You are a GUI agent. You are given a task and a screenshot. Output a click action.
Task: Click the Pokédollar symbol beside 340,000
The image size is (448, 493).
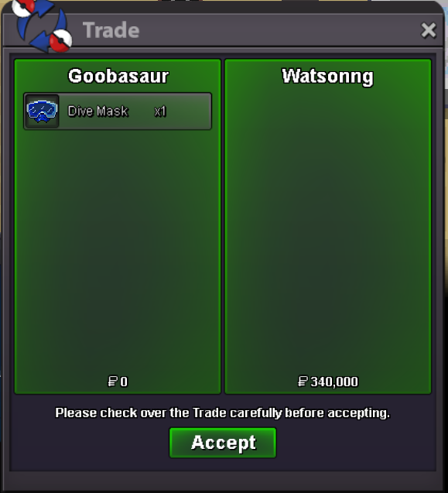[303, 382]
